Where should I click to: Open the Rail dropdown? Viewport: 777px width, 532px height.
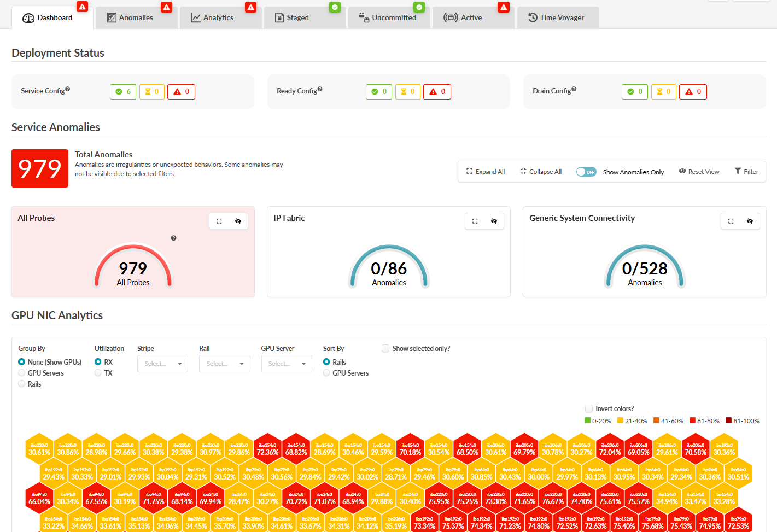(225, 364)
